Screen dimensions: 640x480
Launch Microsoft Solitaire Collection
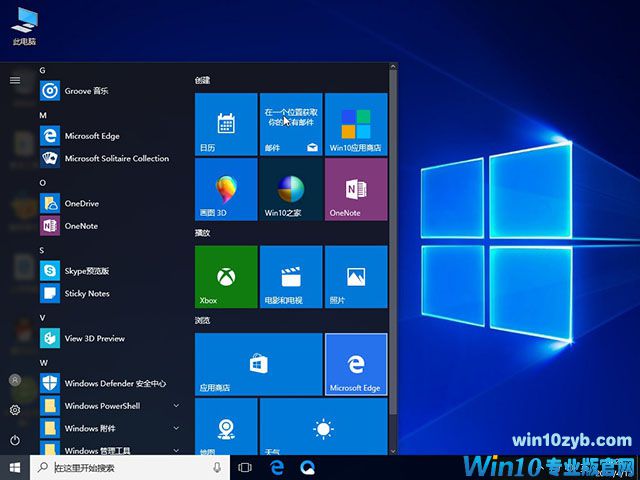(116, 158)
